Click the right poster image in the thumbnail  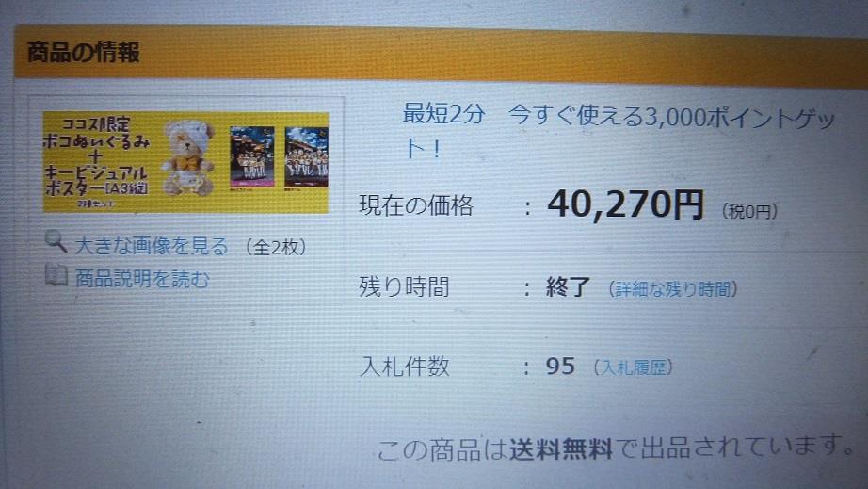point(307,157)
